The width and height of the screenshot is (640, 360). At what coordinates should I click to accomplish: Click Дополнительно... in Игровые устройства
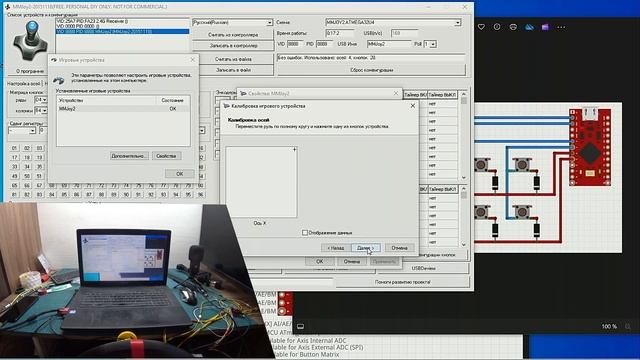pos(129,156)
